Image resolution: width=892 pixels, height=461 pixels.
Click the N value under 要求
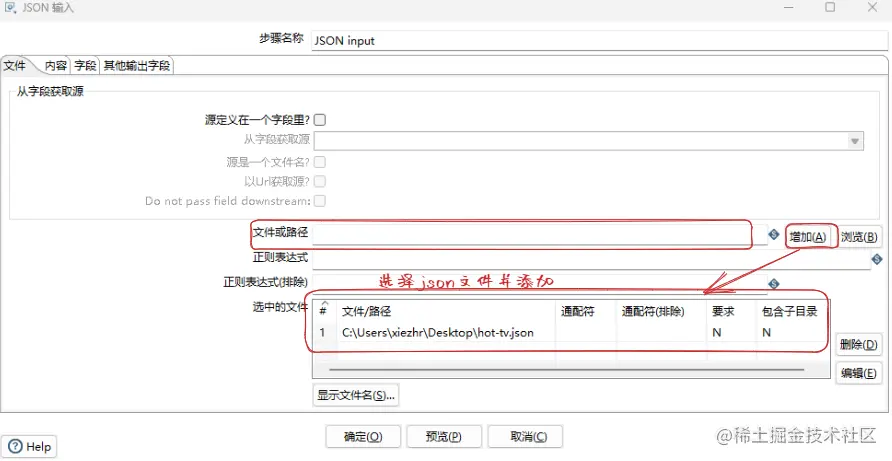coord(716,332)
